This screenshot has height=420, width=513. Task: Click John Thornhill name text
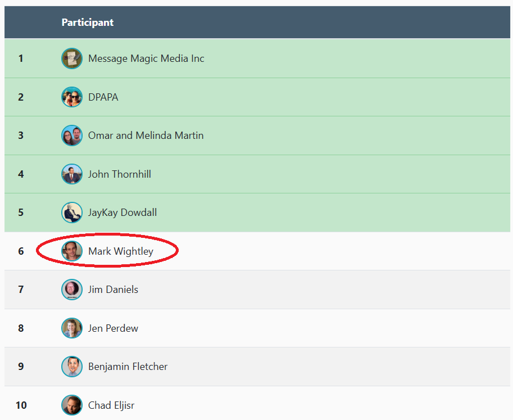click(x=120, y=174)
